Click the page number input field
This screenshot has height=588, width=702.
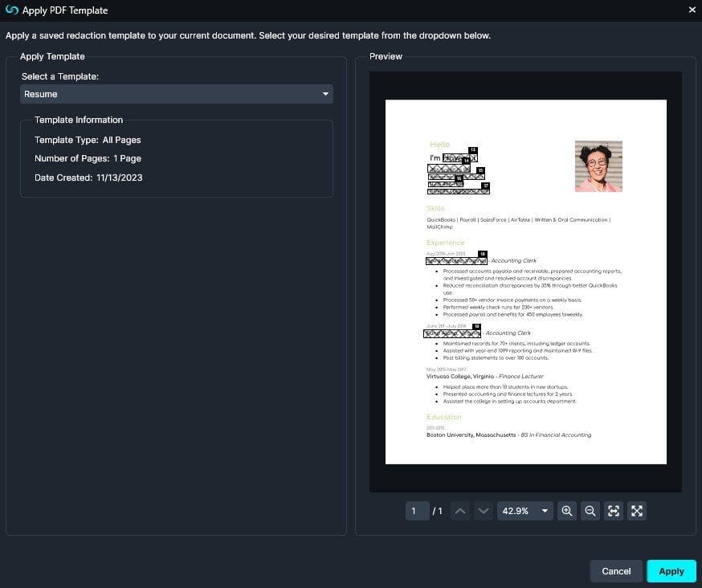[417, 511]
